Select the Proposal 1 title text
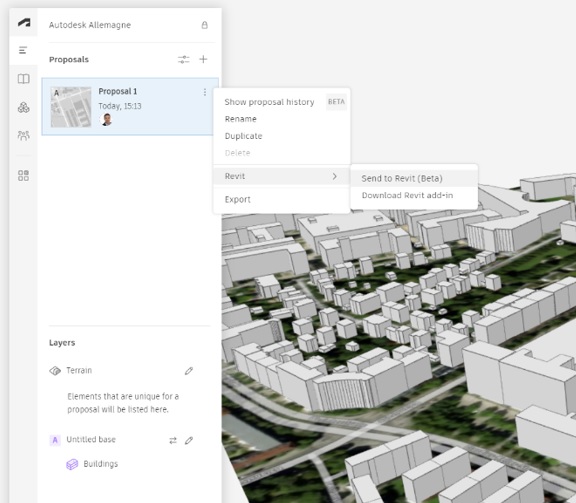Image resolution: width=576 pixels, height=503 pixels. tap(118, 91)
